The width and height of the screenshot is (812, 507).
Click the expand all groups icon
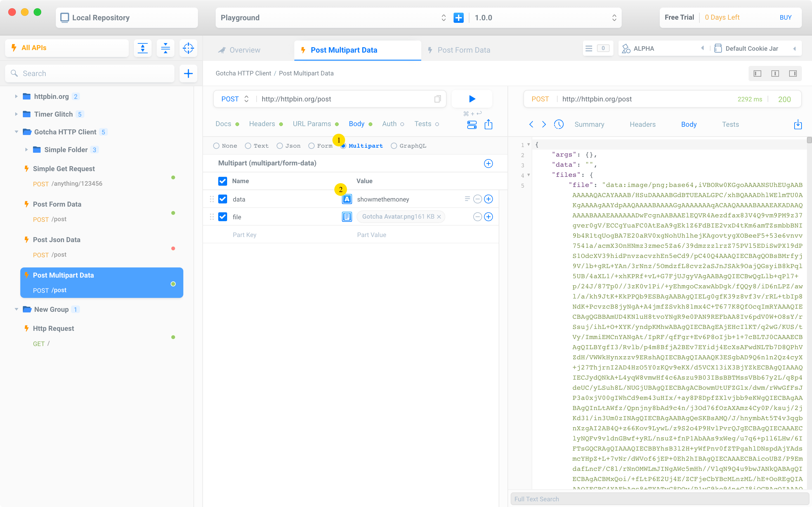[x=143, y=48]
